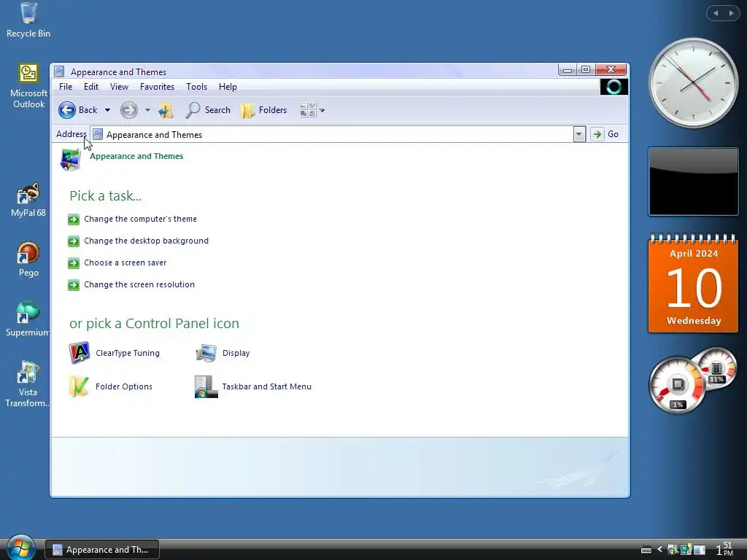Maximize the Appearance and Themes window
This screenshot has width=747, height=560.
point(586,69)
